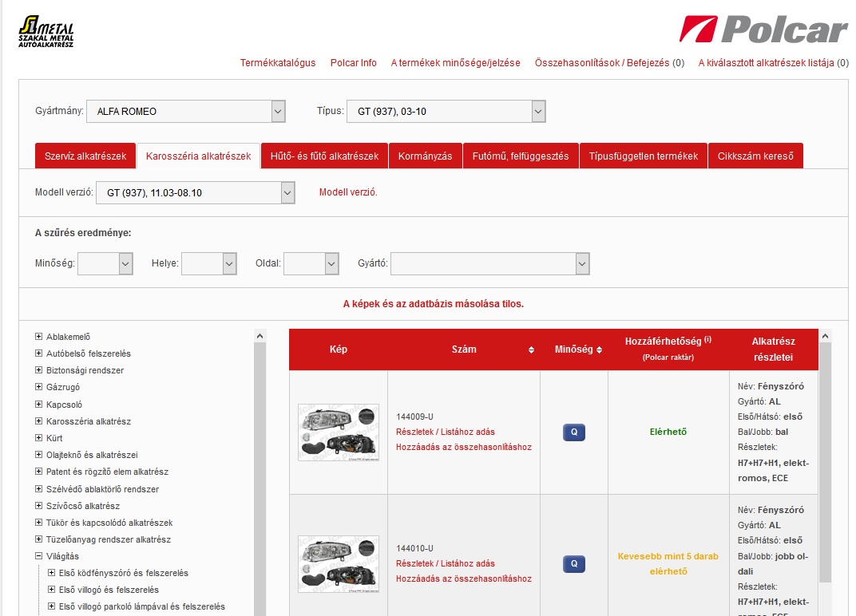Switch to the Kormányzás tab

pos(426,156)
